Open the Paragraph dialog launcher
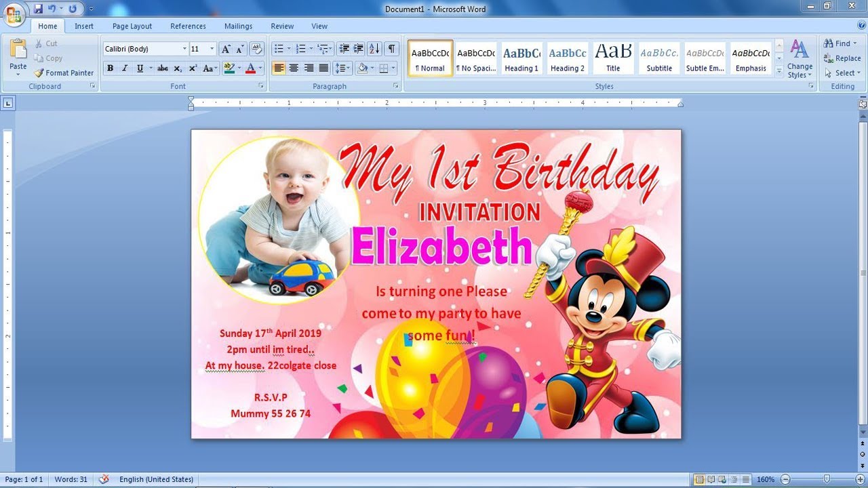This screenshot has width=868, height=488. pos(396,86)
